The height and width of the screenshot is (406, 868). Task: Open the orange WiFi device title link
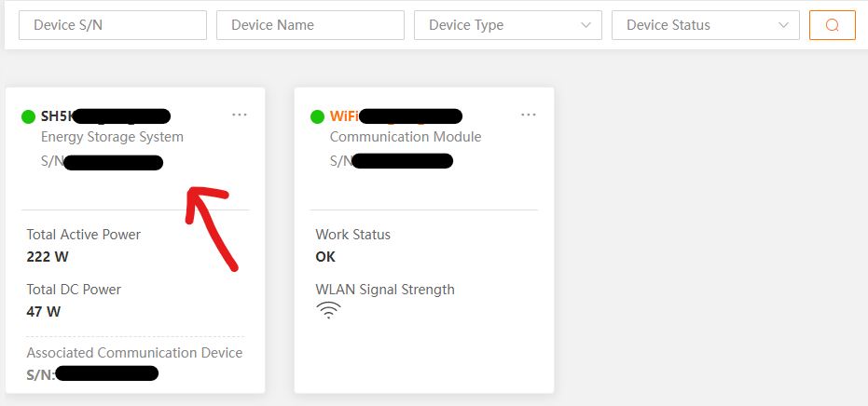(395, 116)
